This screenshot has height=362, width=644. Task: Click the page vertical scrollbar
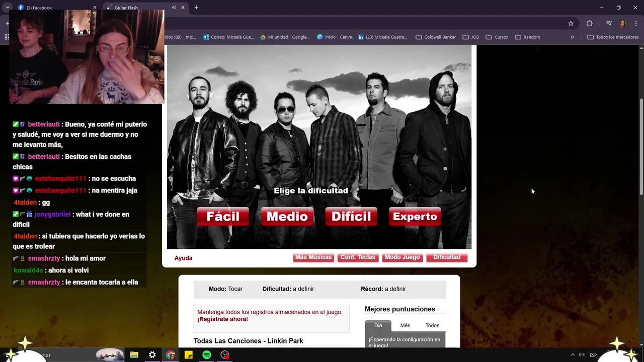(641, 147)
